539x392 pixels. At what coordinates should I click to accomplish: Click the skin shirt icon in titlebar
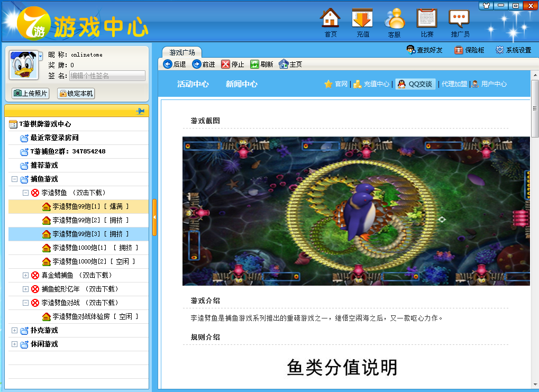click(486, 5)
